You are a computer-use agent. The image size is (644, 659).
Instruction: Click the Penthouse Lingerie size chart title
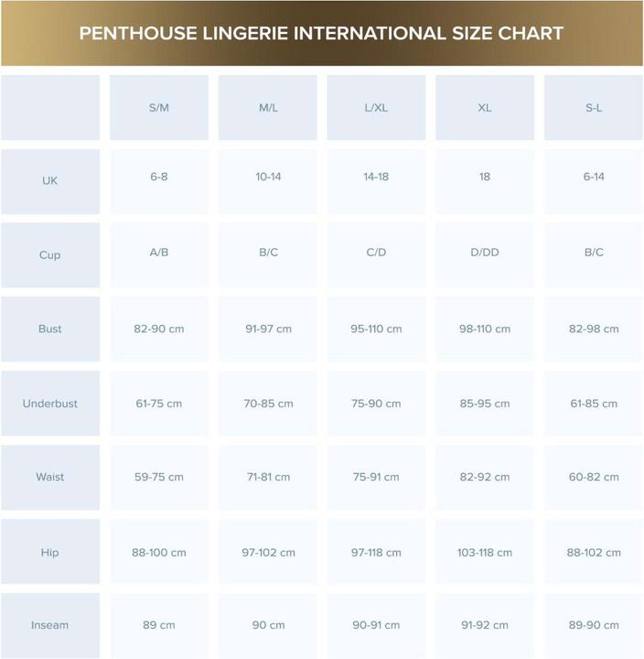coord(321,34)
